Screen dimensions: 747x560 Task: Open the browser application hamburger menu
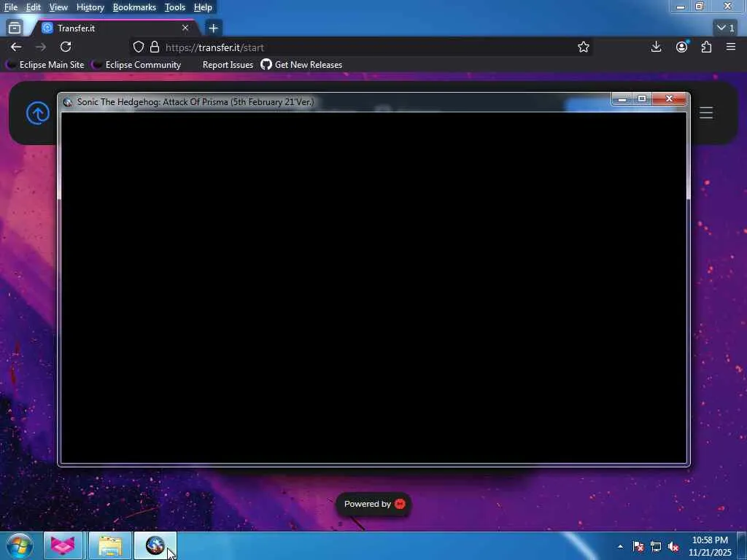pos(731,47)
